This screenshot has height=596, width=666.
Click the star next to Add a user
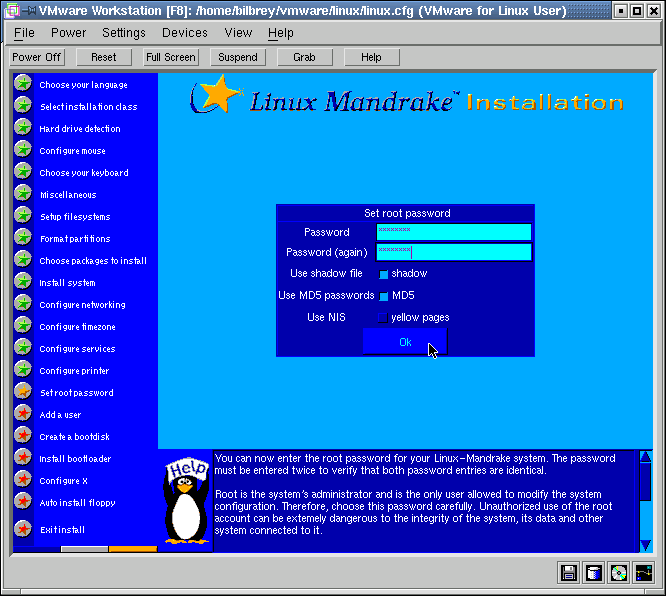click(x=23, y=414)
